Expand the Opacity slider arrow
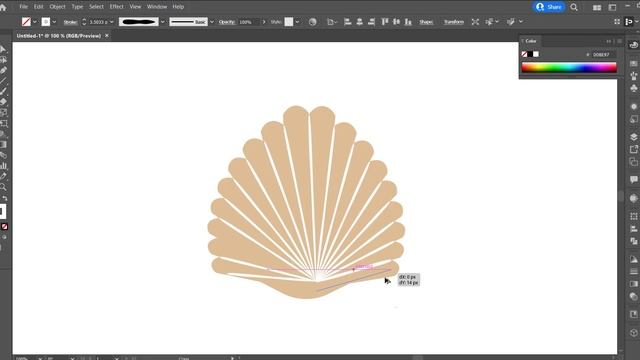The width and height of the screenshot is (640, 360). 264,22
